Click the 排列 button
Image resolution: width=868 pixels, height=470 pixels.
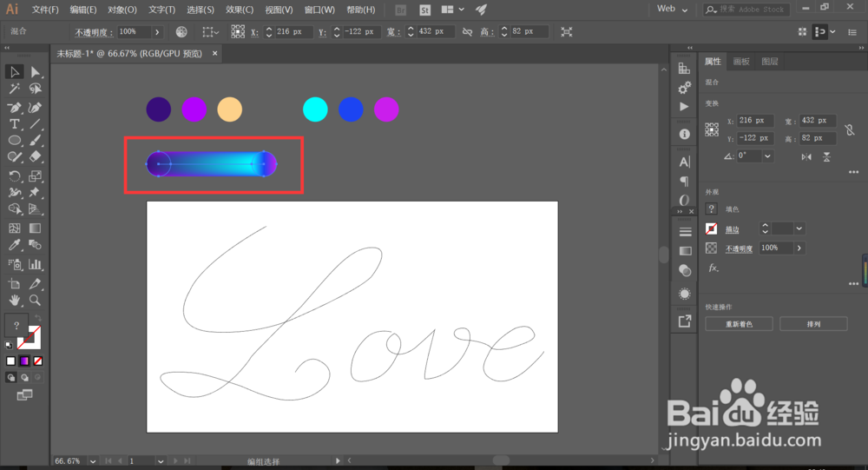pyautogui.click(x=814, y=324)
